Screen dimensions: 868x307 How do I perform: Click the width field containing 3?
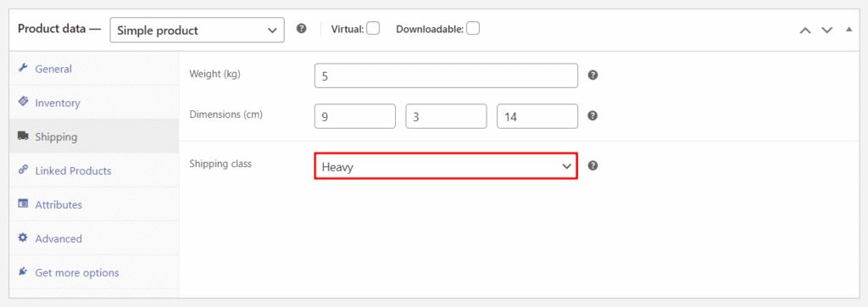(446, 116)
